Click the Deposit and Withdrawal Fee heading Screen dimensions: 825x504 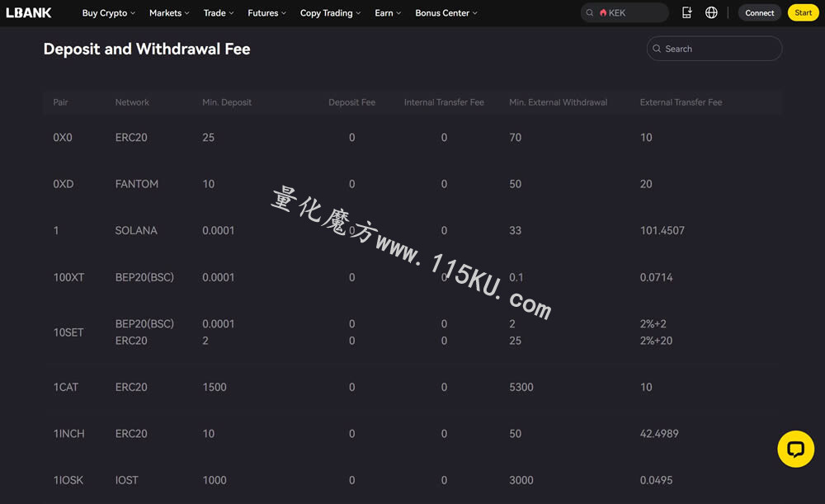point(147,49)
